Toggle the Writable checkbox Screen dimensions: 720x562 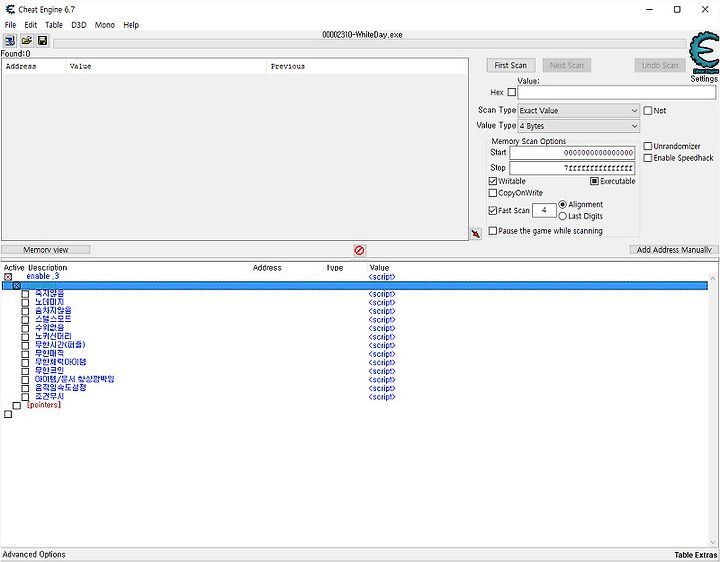pos(493,181)
